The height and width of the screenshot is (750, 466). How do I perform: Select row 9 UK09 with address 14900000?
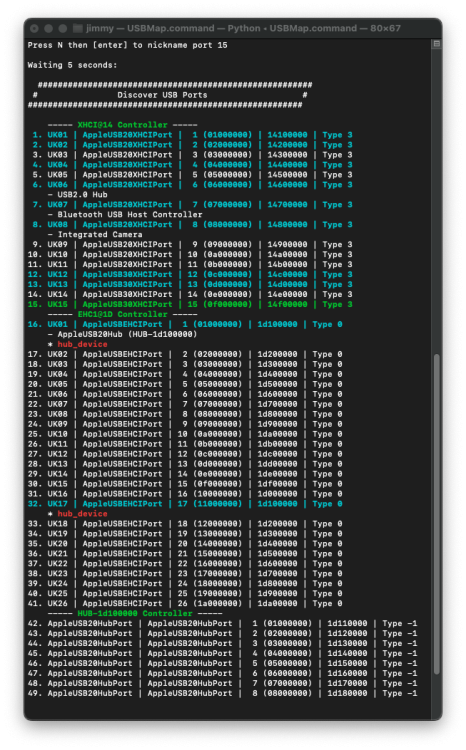[192, 244]
